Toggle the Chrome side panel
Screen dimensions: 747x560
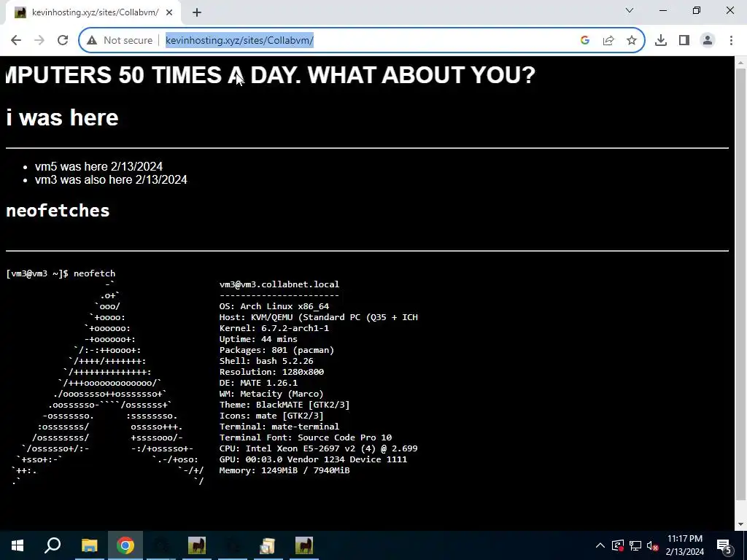pyautogui.click(x=684, y=41)
